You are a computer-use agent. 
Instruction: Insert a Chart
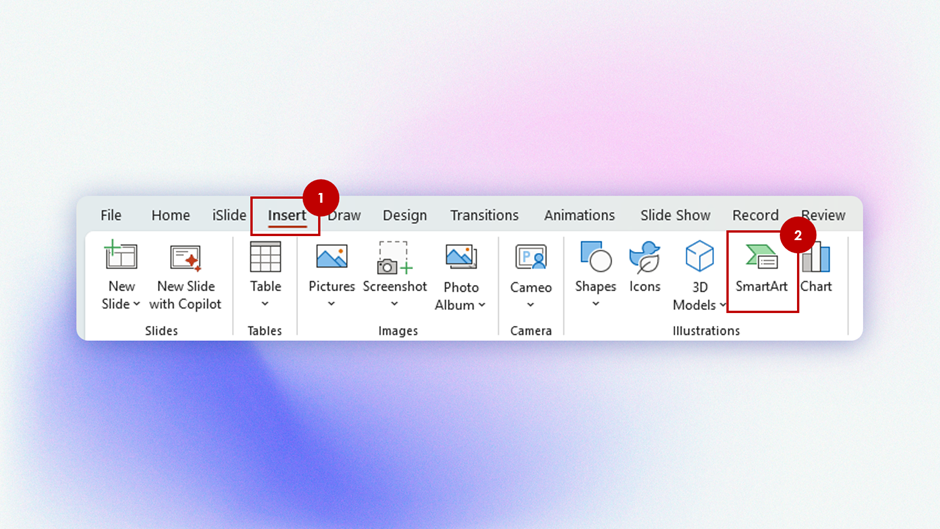click(x=816, y=267)
